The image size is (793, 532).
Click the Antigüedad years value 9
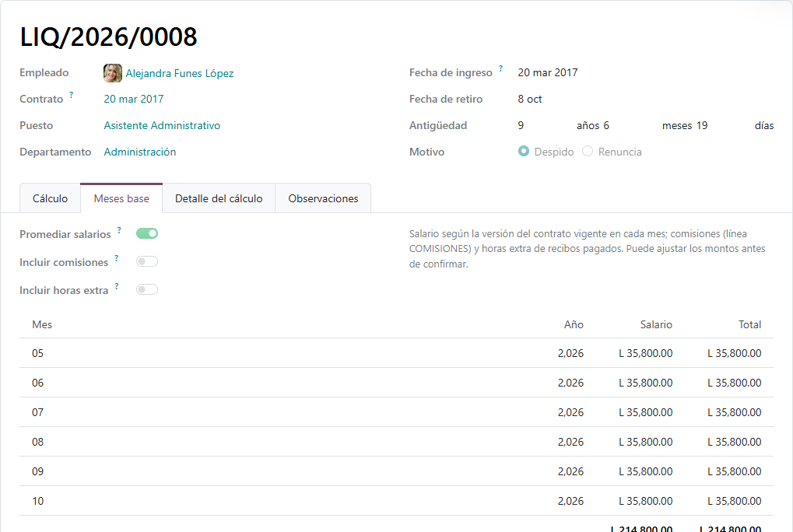coord(521,125)
